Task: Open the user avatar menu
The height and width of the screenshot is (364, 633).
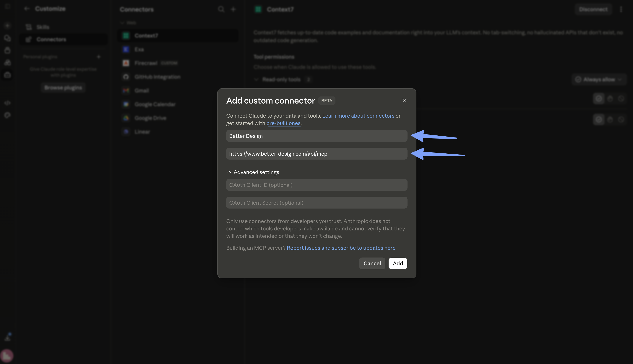Action: [x=7, y=355]
